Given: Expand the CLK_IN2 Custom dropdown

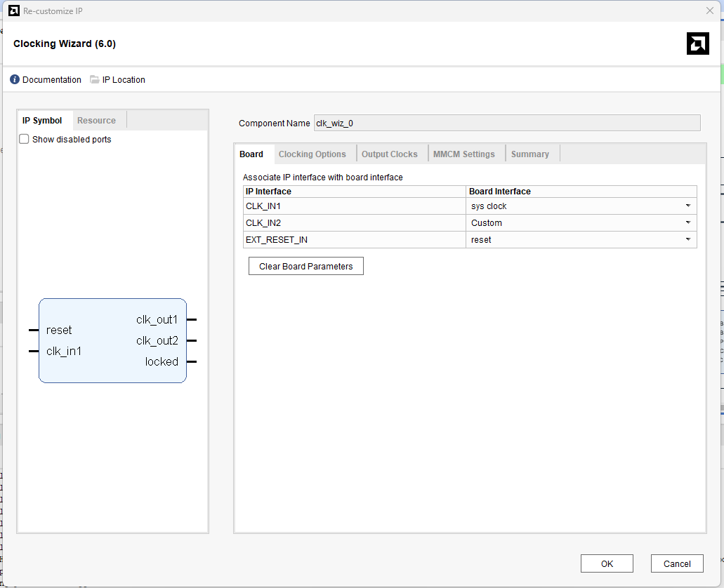Looking at the screenshot, I should 687,223.
